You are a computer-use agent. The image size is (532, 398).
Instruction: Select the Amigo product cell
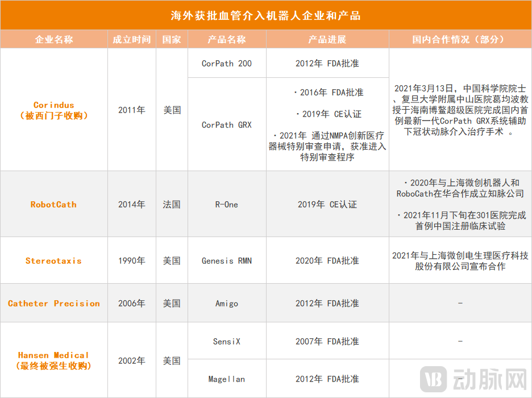pyautogui.click(x=227, y=304)
